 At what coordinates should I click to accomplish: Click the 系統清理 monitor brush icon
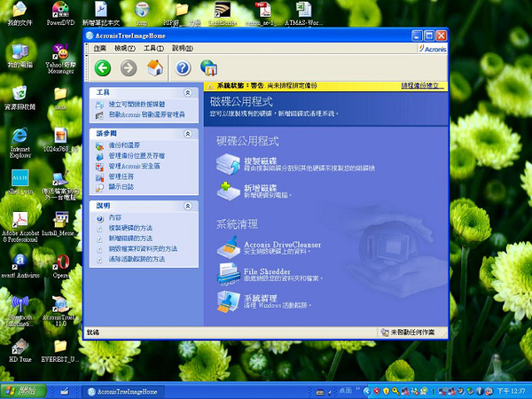click(x=228, y=301)
